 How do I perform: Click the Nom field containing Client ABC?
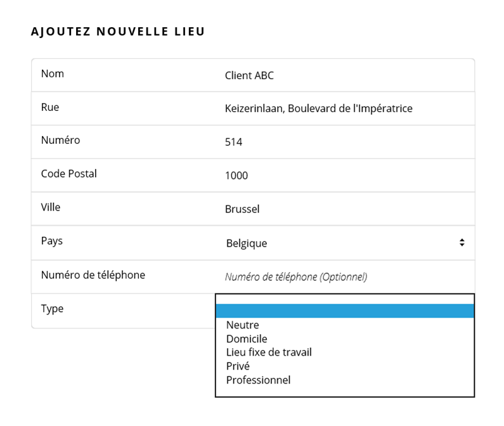coord(346,76)
